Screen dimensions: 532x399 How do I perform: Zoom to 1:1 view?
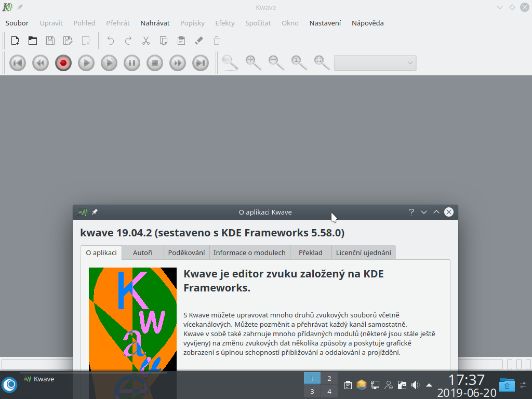pos(298,62)
